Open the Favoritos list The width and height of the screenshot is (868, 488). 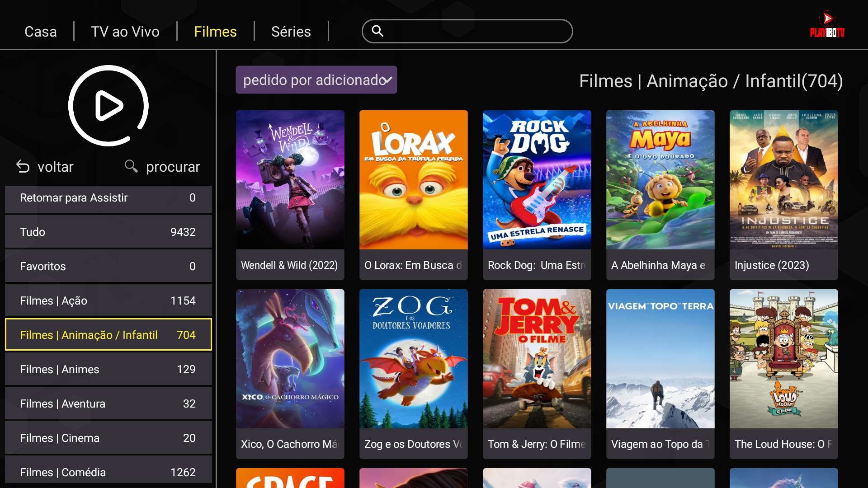tap(108, 266)
